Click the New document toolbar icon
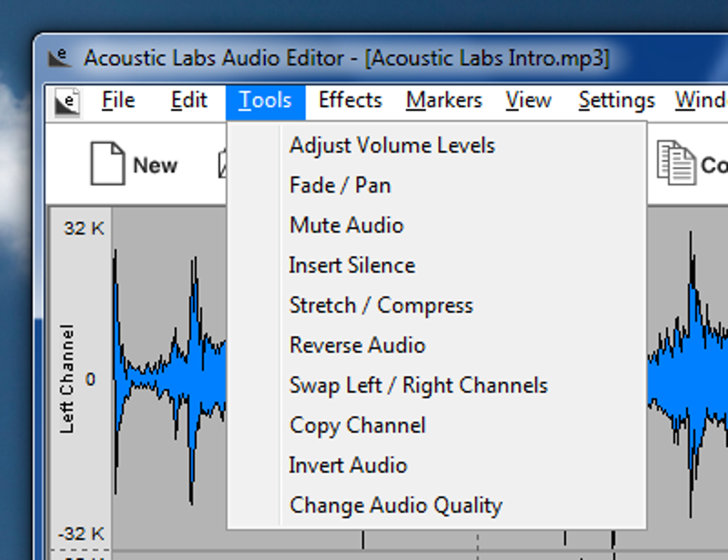This screenshot has height=560, width=728. click(108, 165)
